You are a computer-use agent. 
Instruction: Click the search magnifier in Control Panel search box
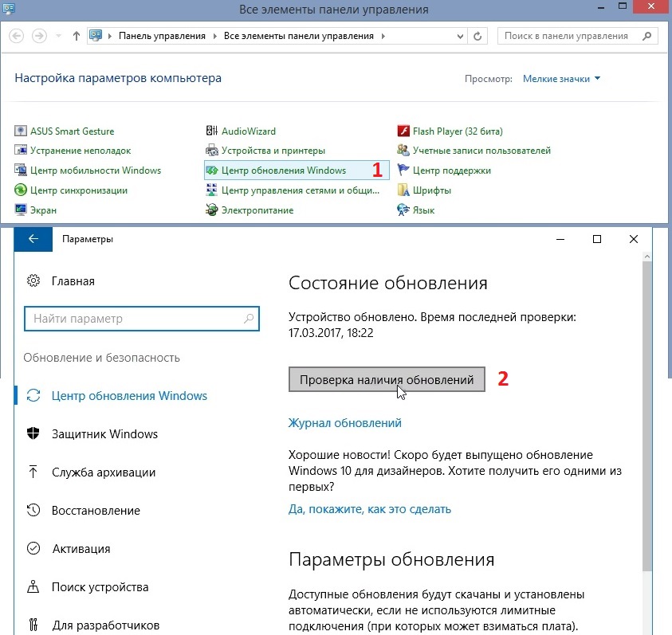(646, 36)
